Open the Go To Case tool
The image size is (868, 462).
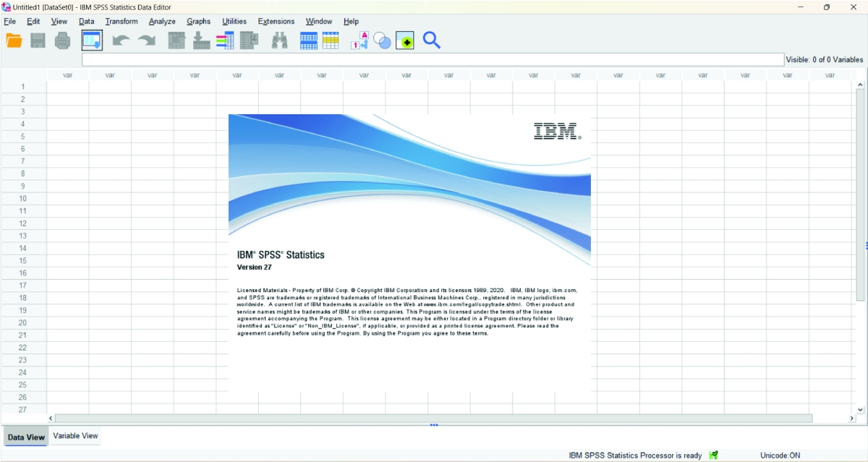click(x=176, y=40)
